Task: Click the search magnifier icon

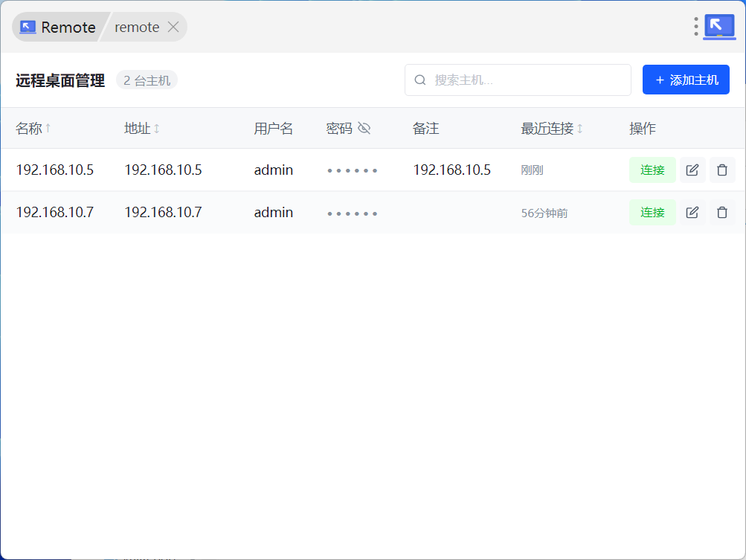Action: pos(420,80)
